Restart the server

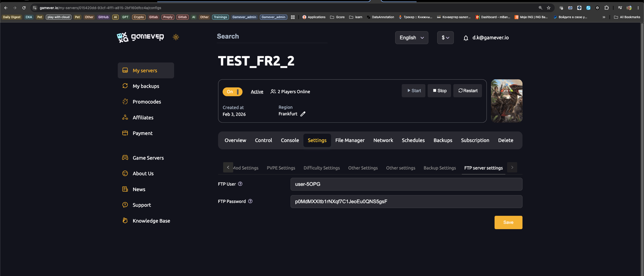point(468,91)
